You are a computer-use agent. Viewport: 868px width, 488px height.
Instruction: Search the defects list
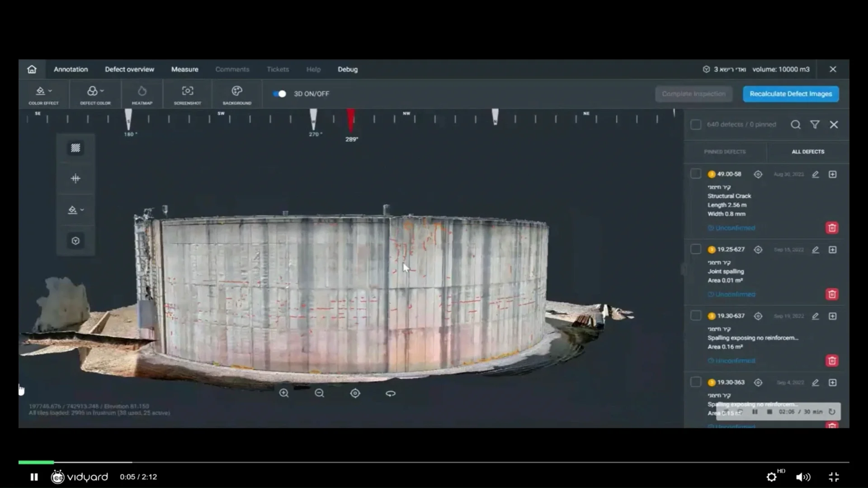point(796,125)
